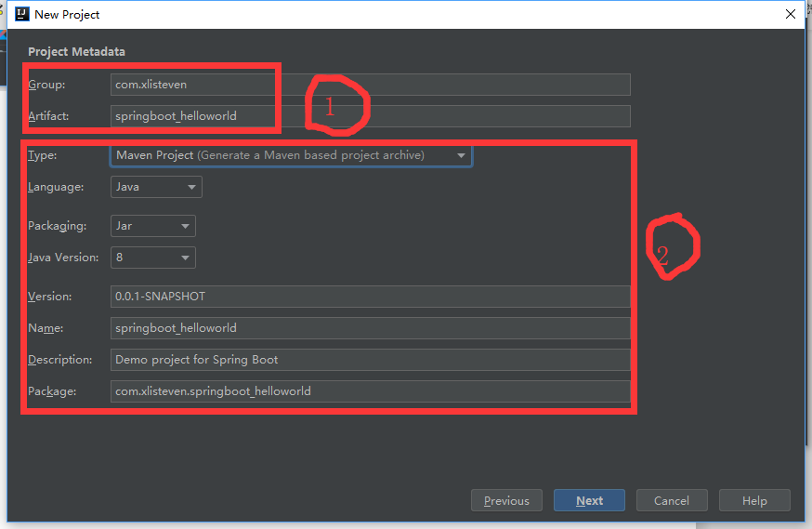
Task: Click the Package label
Action: point(52,391)
